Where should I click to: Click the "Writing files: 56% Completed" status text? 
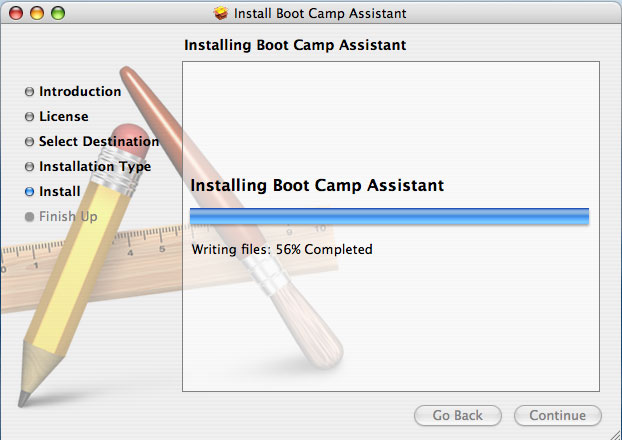tap(282, 249)
